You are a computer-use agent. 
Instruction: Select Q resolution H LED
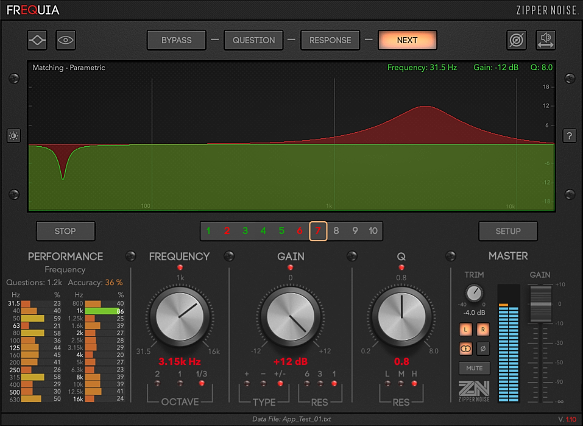(x=414, y=383)
